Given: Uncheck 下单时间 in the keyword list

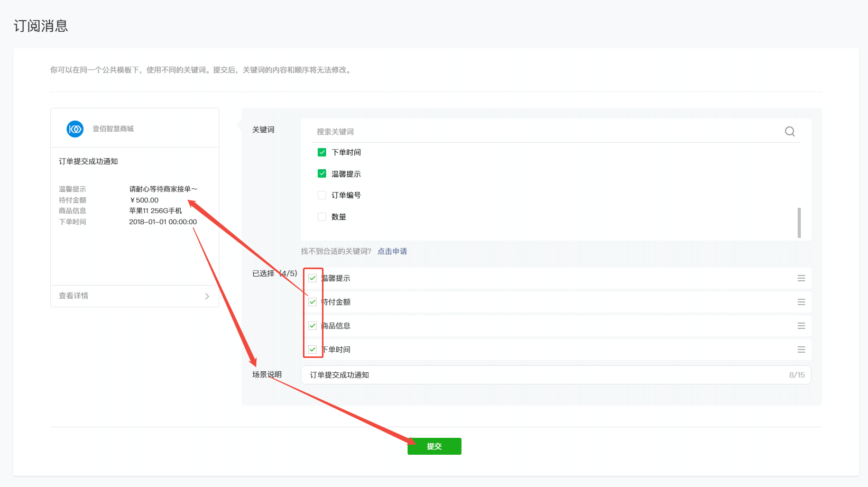Looking at the screenshot, I should pyautogui.click(x=322, y=152).
